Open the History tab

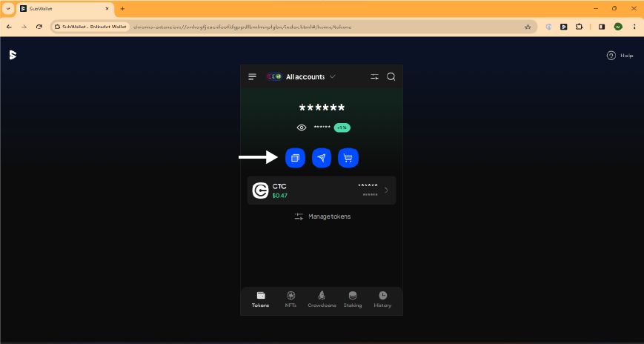(382, 300)
